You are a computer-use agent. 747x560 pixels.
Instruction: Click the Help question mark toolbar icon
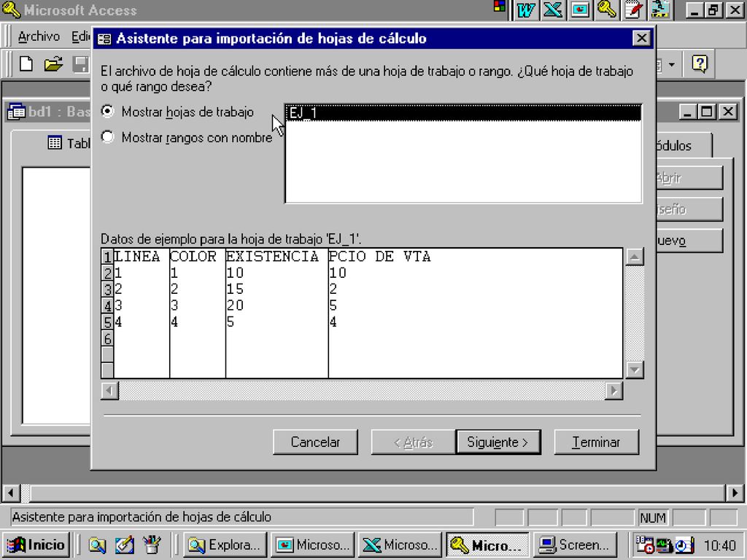click(700, 64)
